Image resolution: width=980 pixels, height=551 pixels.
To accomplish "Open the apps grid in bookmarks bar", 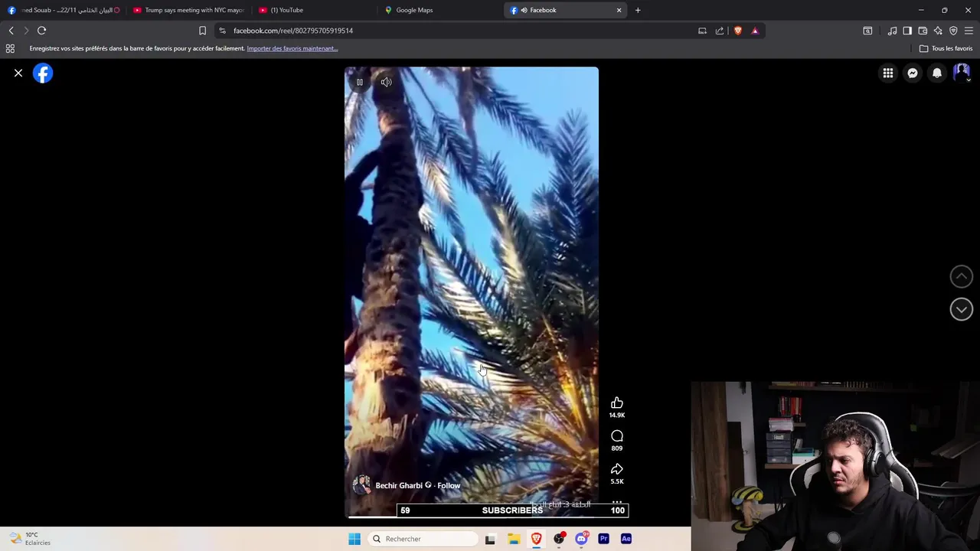I will [10, 48].
